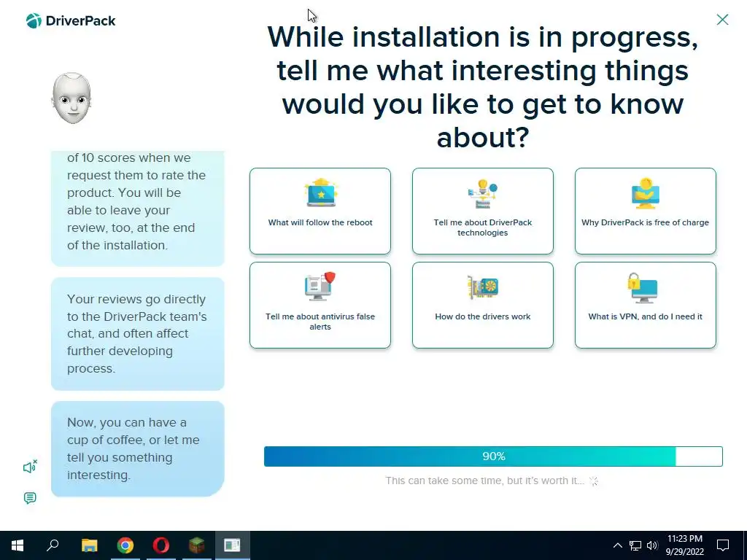Viewport: 747px width, 560px height.
Task: Open 'Tell me about DriverPack technologies' card
Action: [x=483, y=211]
